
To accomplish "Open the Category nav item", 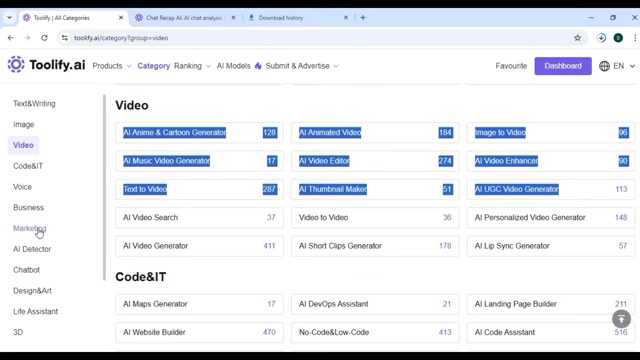I will (153, 66).
